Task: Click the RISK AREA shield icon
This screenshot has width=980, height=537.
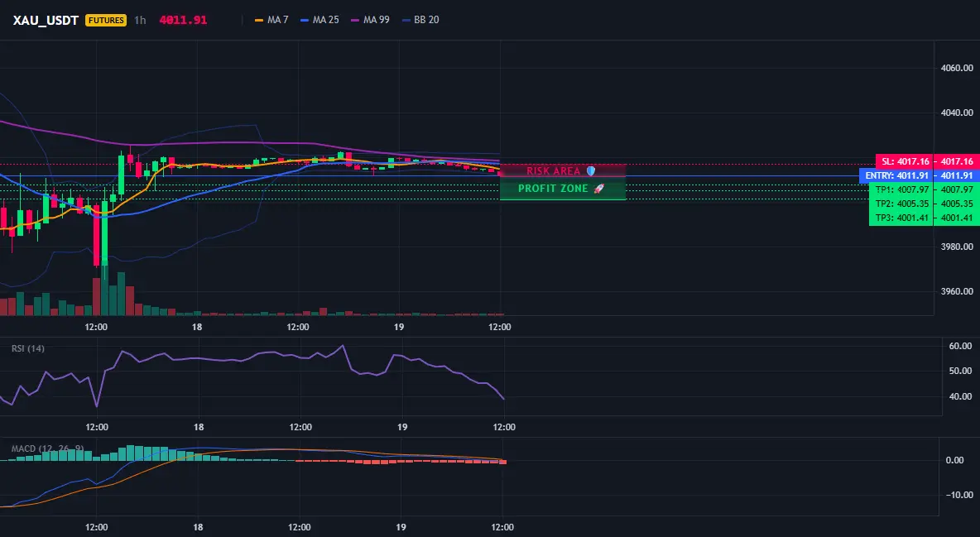Action: tap(591, 170)
